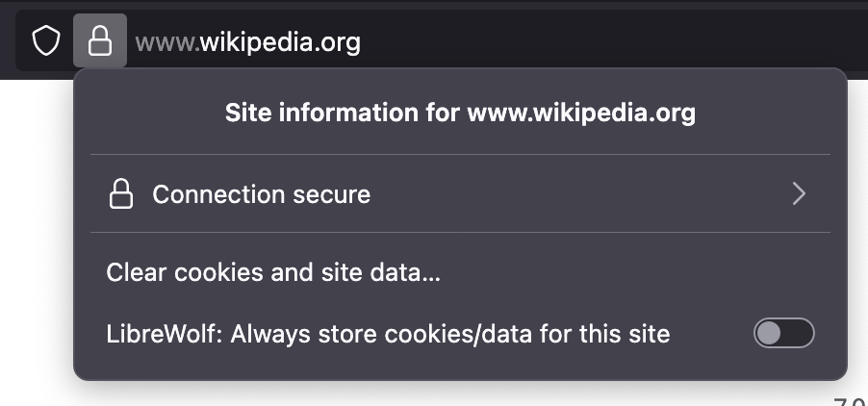
Task: Click the padlock icon in the address bar
Action: (100, 41)
